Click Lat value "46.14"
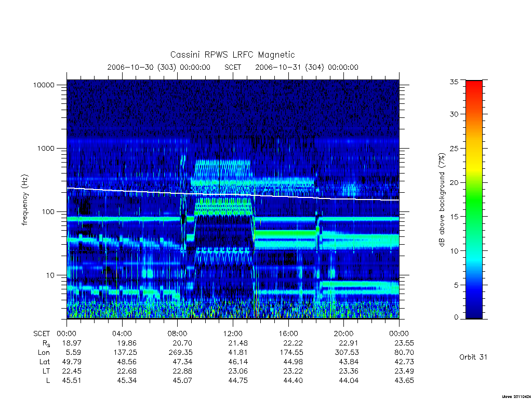 pos(238,362)
